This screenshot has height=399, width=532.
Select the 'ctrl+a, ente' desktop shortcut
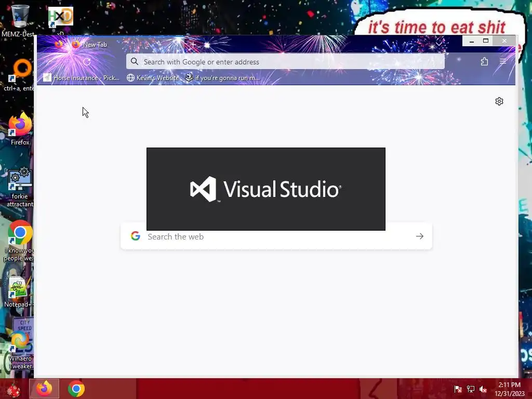pyautogui.click(x=19, y=75)
